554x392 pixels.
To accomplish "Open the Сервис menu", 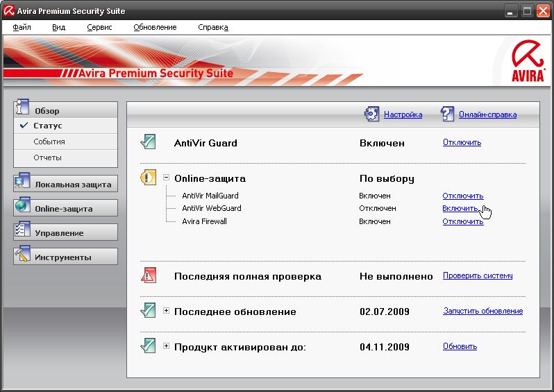I will click(x=99, y=28).
